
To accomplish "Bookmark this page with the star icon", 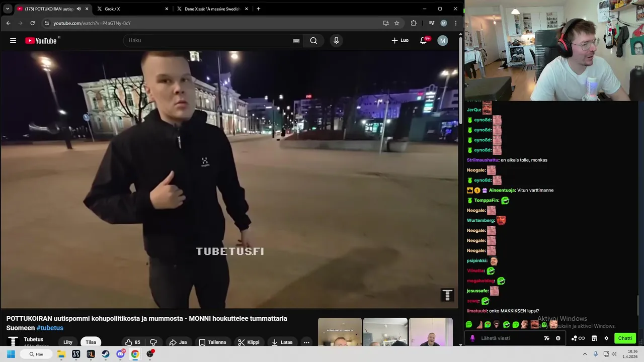I will point(396,23).
